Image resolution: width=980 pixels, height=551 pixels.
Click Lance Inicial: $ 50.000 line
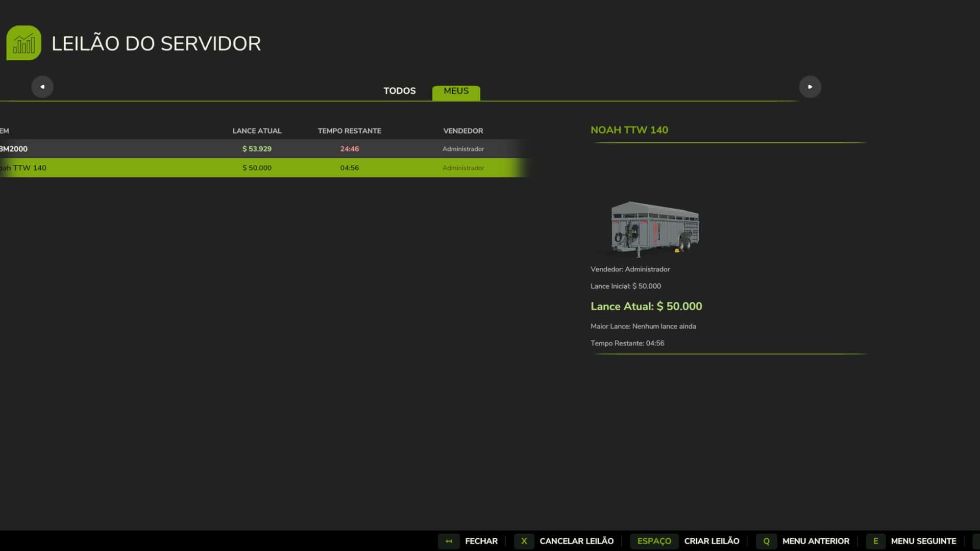[x=626, y=286]
